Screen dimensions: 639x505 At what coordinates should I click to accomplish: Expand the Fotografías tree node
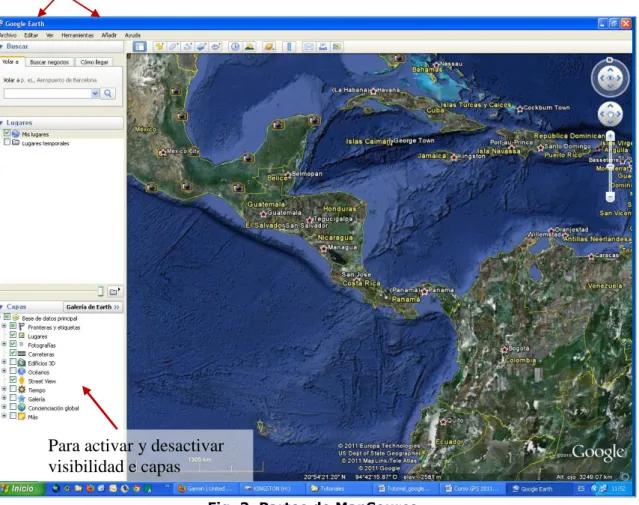coord(4,344)
